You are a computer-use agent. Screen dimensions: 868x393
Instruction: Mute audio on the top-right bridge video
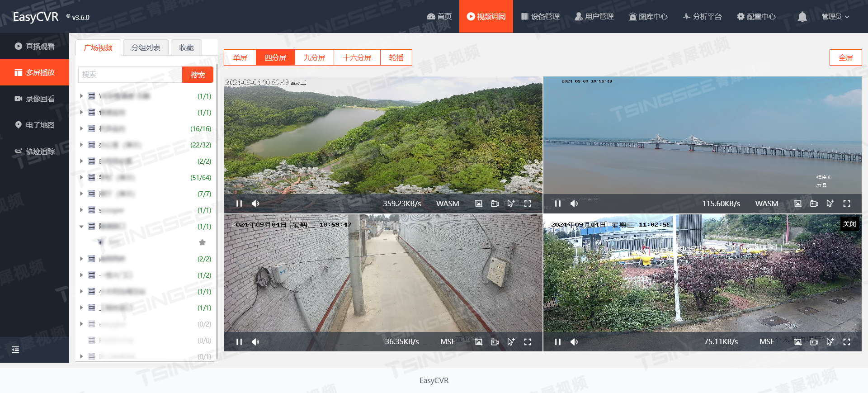574,204
